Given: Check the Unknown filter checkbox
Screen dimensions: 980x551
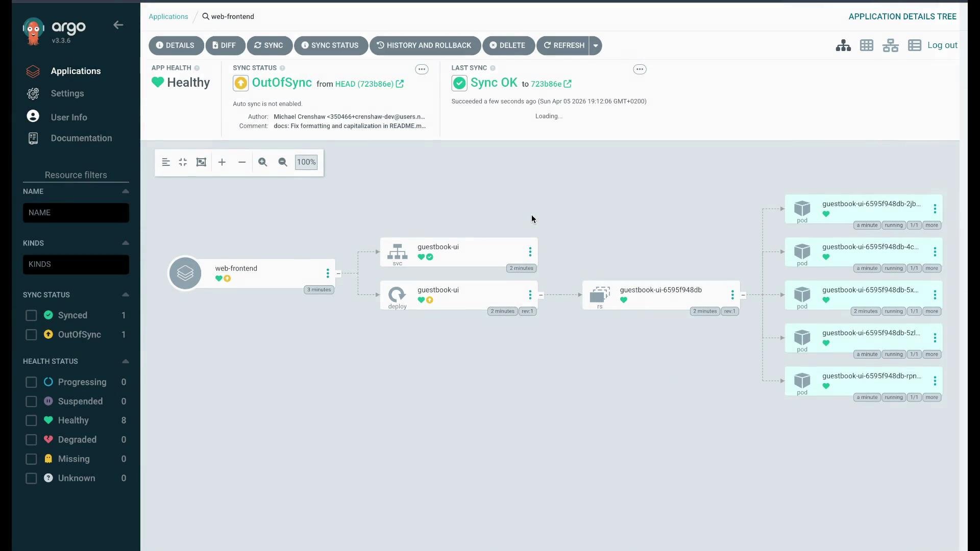Looking at the screenshot, I should coord(31,479).
